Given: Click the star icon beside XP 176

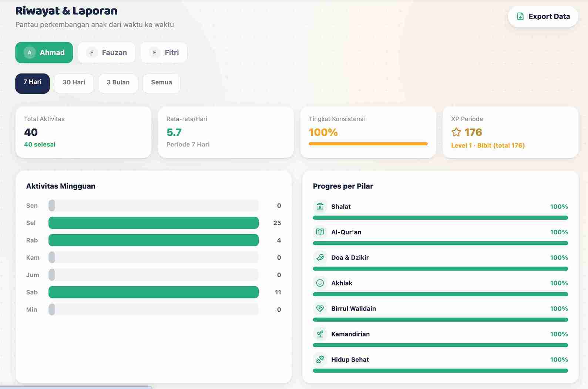Looking at the screenshot, I should click(x=456, y=132).
